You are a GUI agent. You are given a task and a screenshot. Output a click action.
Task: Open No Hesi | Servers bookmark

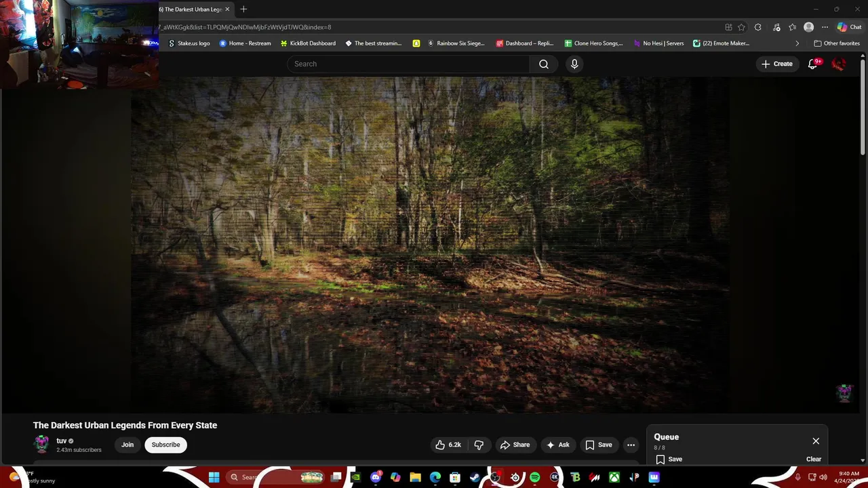click(x=658, y=43)
